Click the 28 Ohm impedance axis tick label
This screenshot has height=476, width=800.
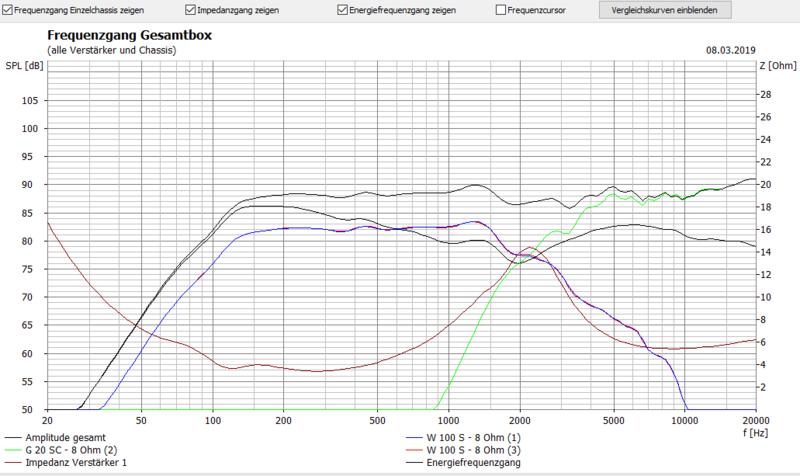[x=765, y=94]
